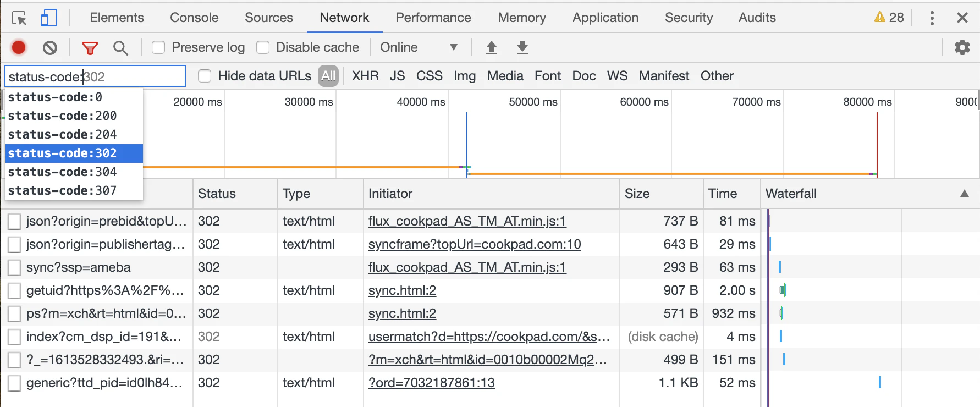Choose status-code:304 suggestion

74,172
